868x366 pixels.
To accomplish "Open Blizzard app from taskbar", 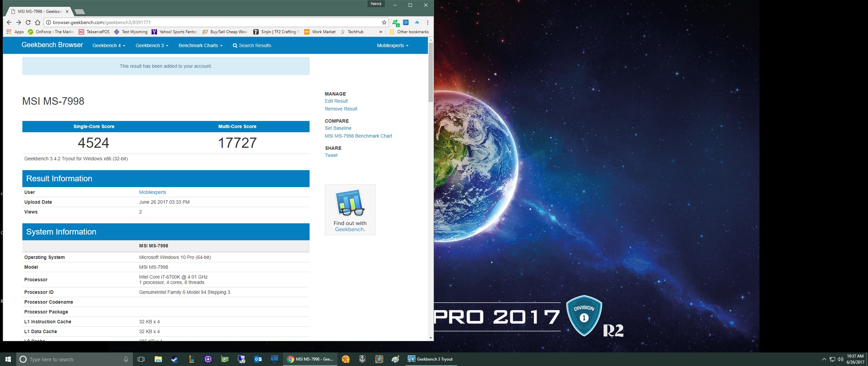I will point(274,359).
